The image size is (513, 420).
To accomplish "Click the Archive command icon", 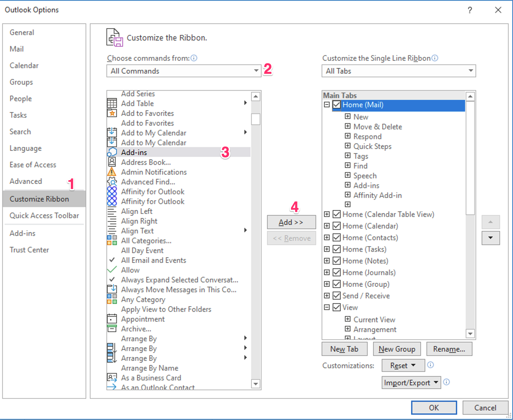I will (112, 328).
